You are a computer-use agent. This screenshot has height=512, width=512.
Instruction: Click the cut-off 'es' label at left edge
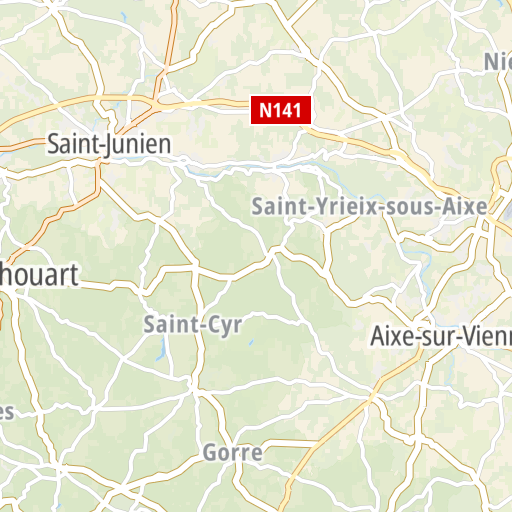coord(7,412)
